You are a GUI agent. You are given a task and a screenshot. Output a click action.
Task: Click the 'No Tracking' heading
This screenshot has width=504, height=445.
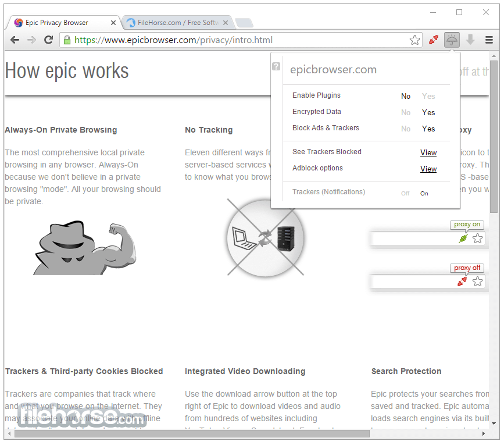click(x=209, y=130)
